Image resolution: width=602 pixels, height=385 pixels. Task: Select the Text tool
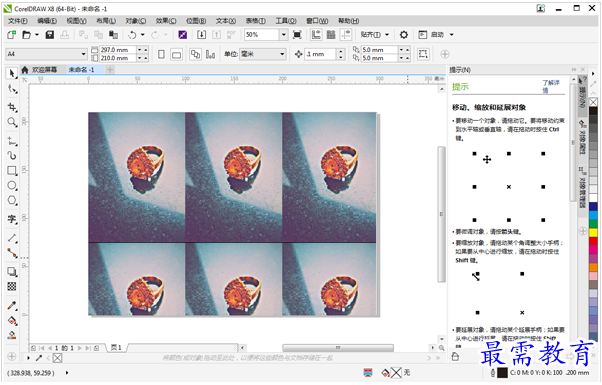pos(12,219)
